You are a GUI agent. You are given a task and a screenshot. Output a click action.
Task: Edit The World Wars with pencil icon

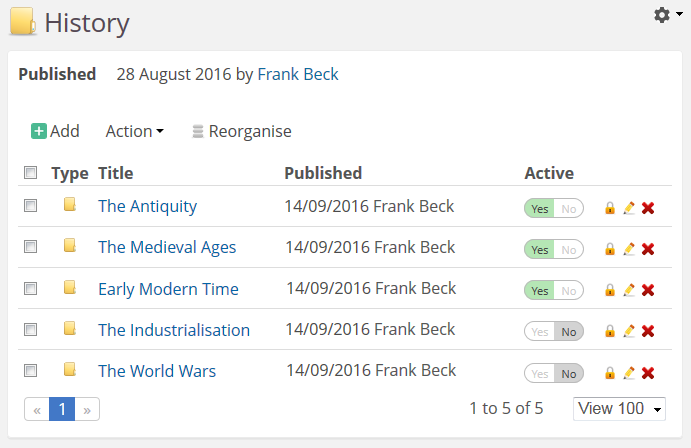click(629, 373)
